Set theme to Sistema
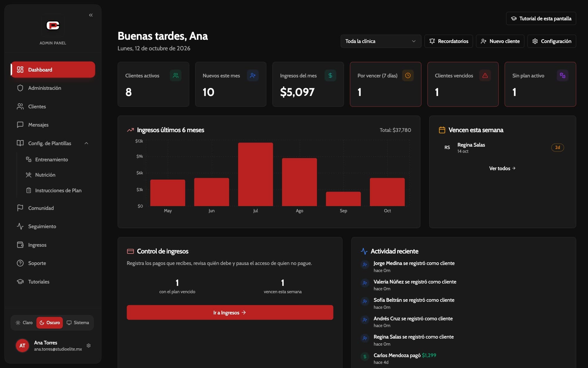The image size is (588, 368). (78, 323)
